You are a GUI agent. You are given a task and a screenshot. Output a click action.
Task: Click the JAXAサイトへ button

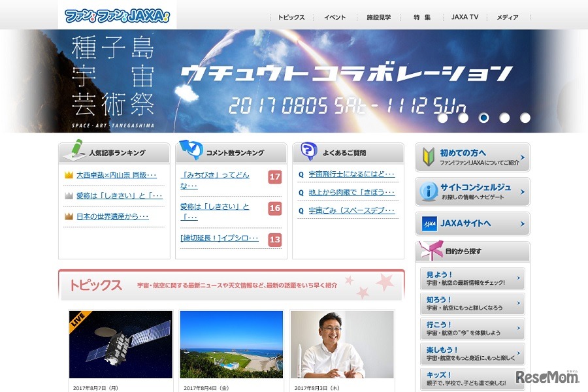(472, 223)
